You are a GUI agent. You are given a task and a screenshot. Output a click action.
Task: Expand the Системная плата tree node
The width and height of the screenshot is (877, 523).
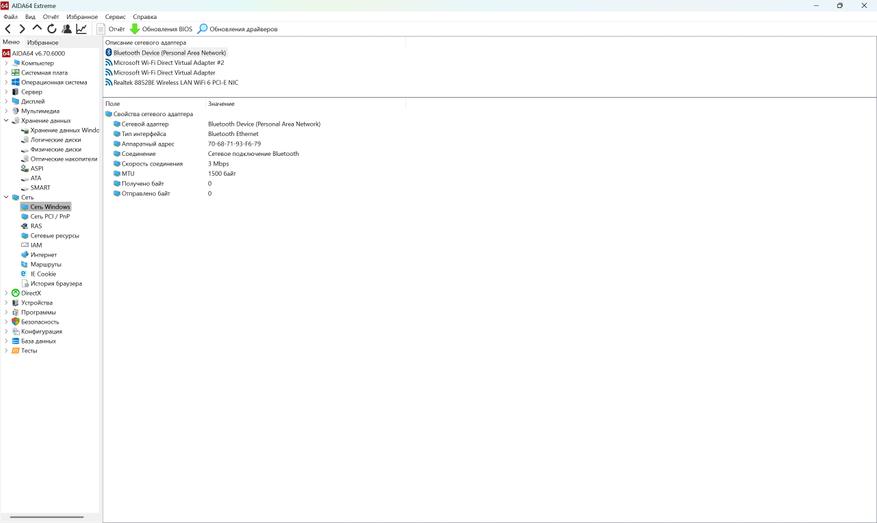[6, 73]
